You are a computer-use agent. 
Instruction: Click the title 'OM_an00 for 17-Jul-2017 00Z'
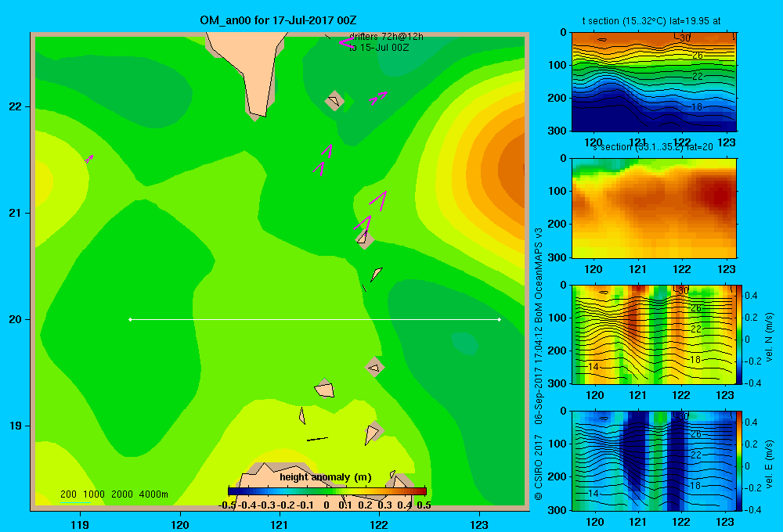tap(278, 20)
